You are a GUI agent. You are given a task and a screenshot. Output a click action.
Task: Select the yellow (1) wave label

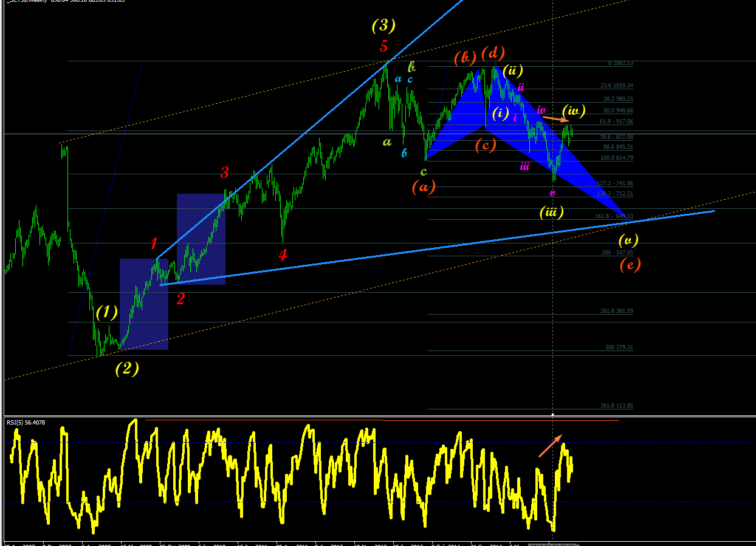[107, 312]
